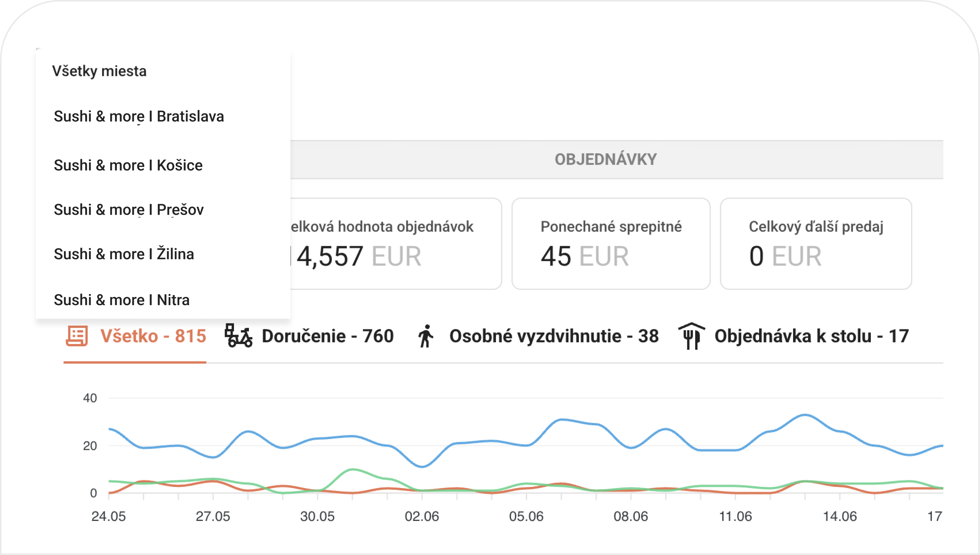The height and width of the screenshot is (555, 980).
Task: Open the OBJEDNÁVKY tab
Action: pyautogui.click(x=605, y=159)
